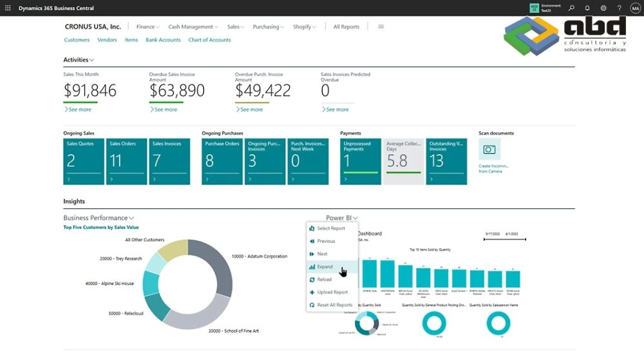Expand the Purchasing menu
The width and height of the screenshot is (644, 363).
(x=268, y=26)
